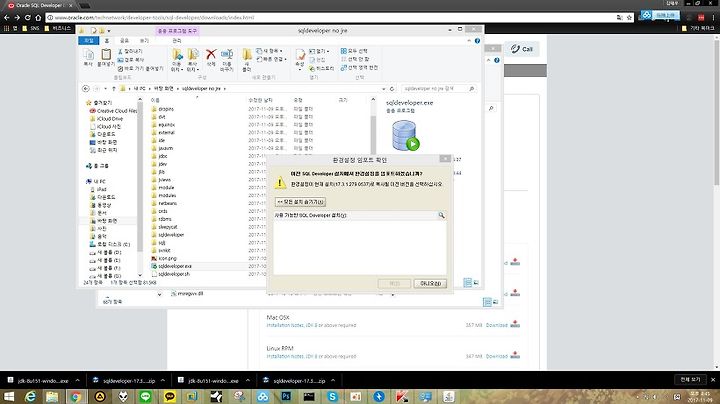Click the Explorer up-directory arrow

coord(114,89)
